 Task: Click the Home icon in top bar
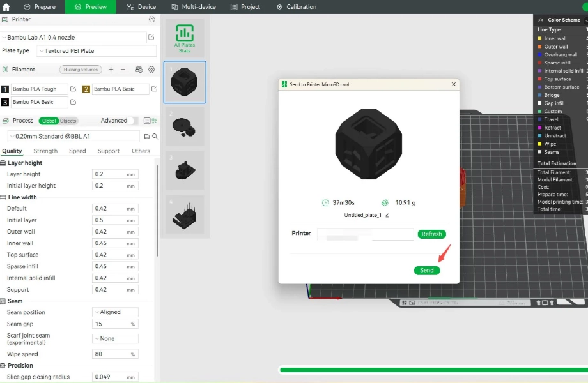pos(6,7)
